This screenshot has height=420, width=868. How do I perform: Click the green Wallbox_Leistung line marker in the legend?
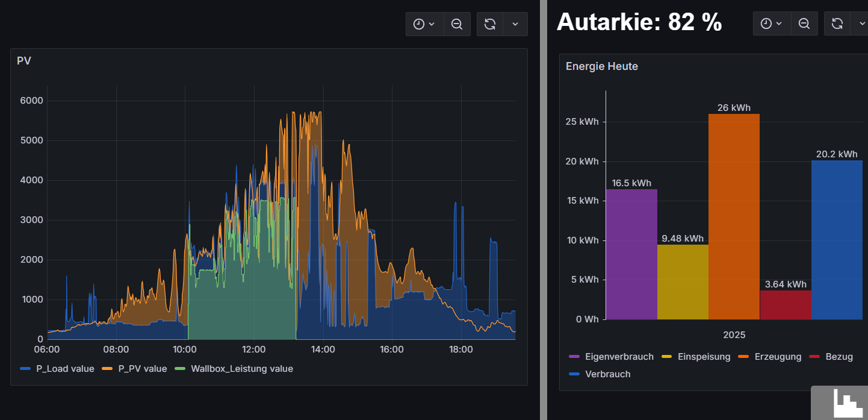click(x=180, y=368)
